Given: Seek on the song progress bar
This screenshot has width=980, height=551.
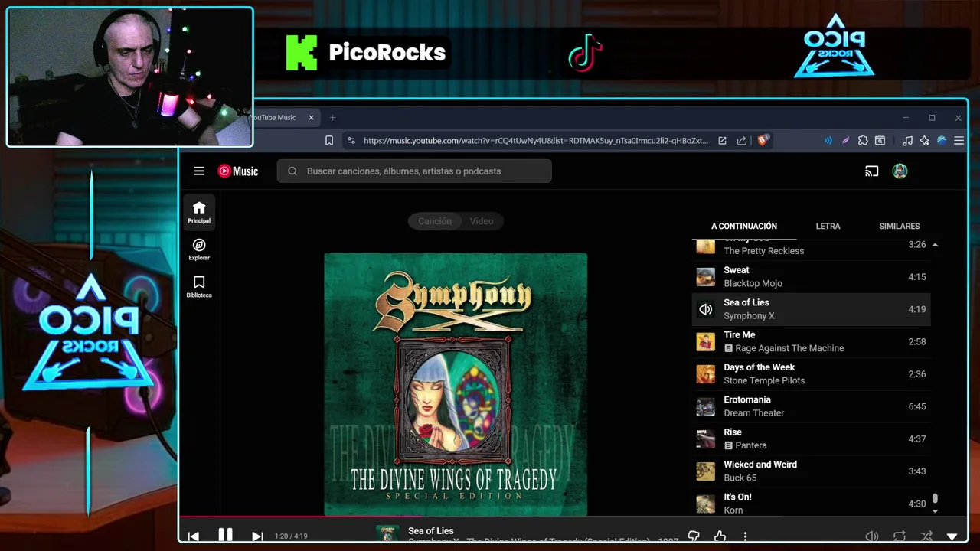Looking at the screenshot, I should coord(573,517).
